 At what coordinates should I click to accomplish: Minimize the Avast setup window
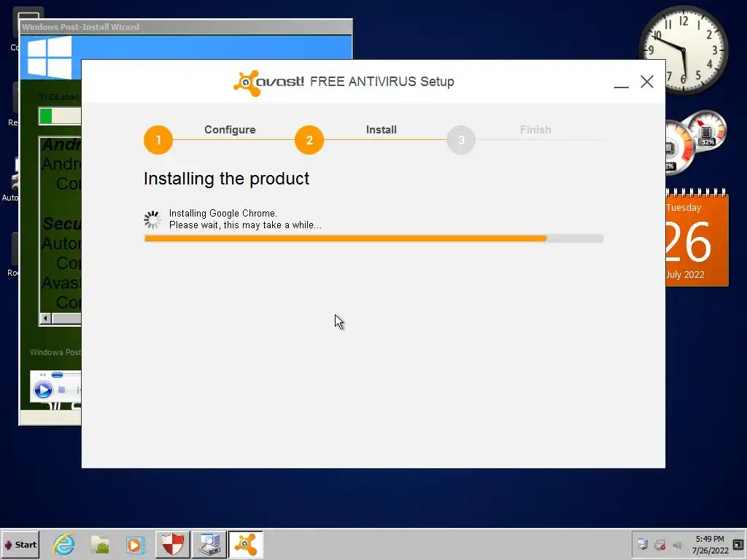622,82
